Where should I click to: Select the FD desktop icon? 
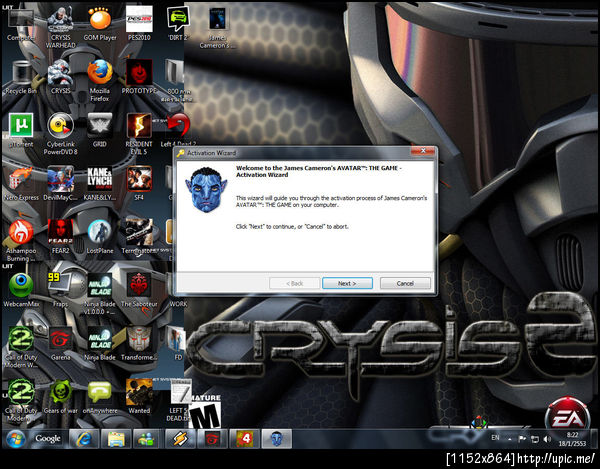178,344
